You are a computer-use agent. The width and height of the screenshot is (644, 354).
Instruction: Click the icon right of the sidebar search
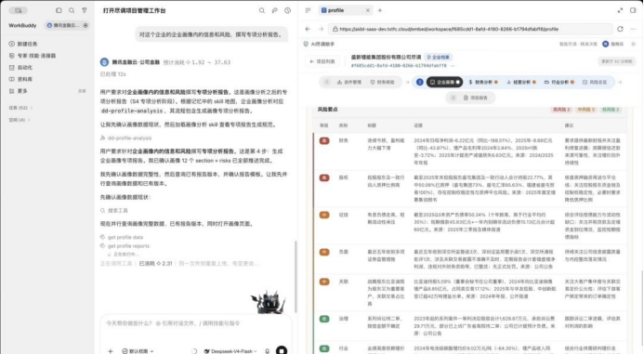pyautogui.click(x=85, y=10)
